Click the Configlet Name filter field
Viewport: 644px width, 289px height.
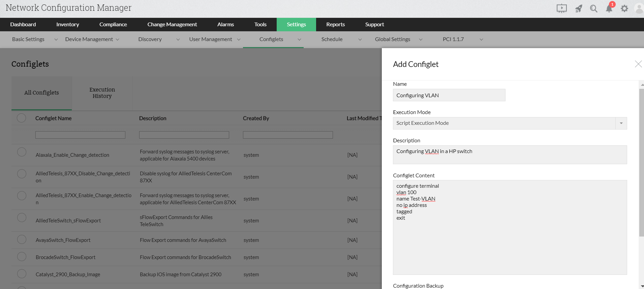point(80,135)
